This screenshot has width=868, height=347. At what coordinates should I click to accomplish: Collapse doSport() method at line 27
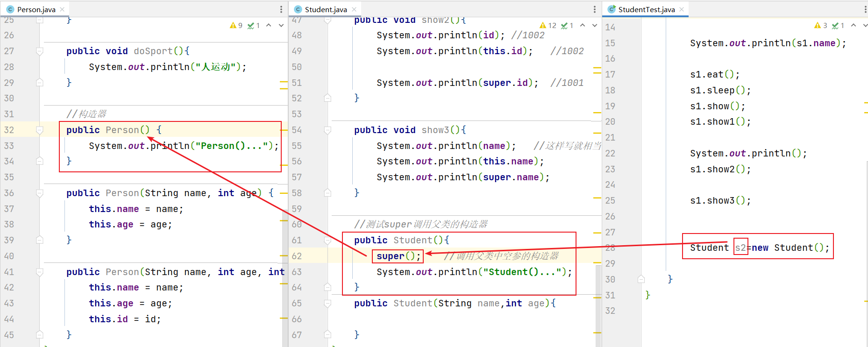[x=40, y=51]
